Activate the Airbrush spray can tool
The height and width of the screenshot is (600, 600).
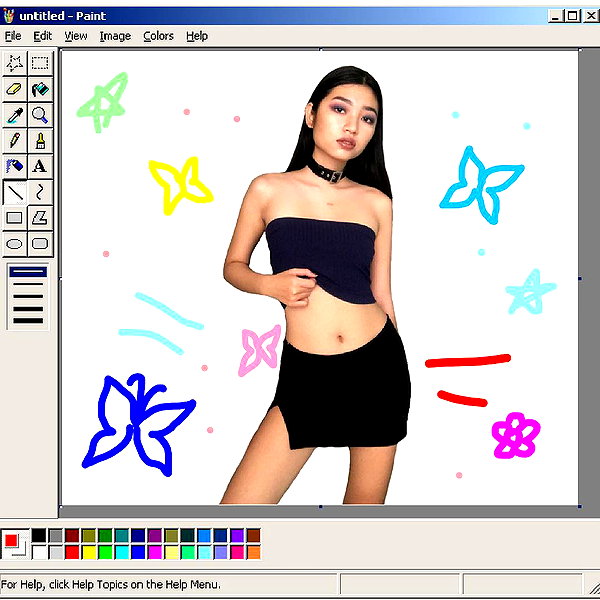[15, 166]
